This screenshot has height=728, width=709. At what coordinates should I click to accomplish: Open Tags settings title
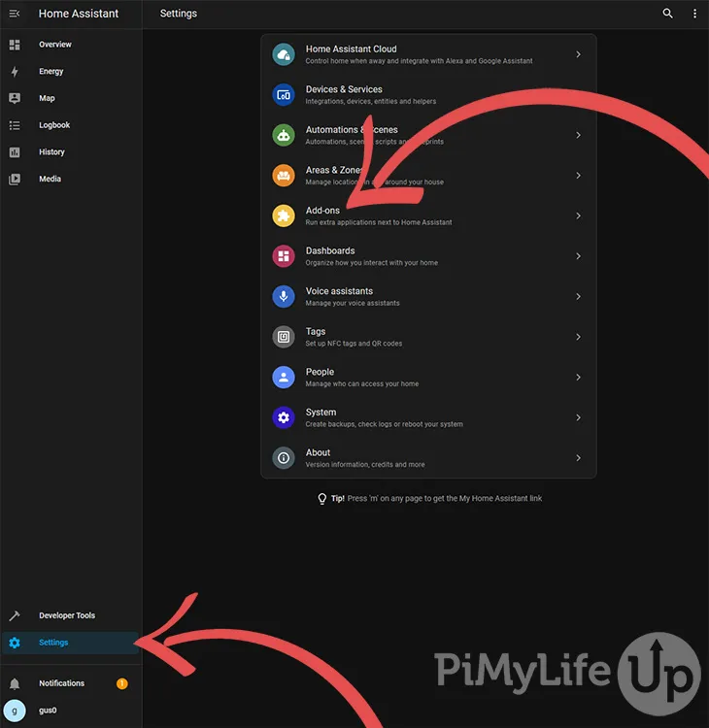tap(316, 332)
